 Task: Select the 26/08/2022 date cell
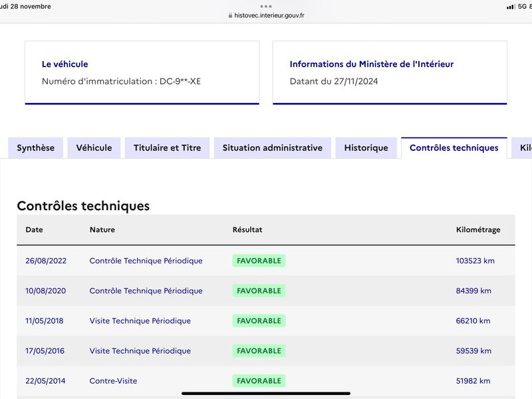(x=46, y=261)
